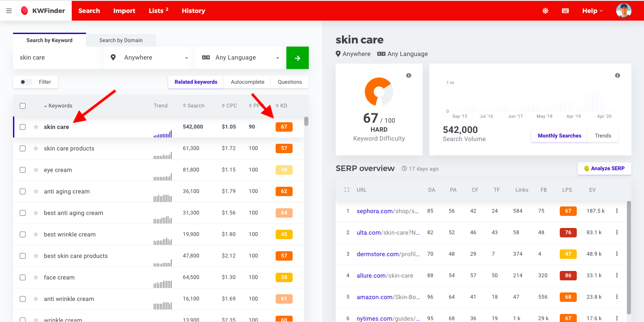The width and height of the screenshot is (644, 322).
Task: Sort by KD column
Action: pos(281,106)
